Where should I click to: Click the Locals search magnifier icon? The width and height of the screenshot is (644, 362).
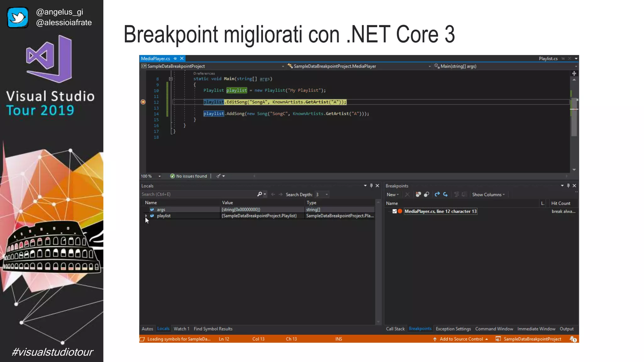pos(259,194)
